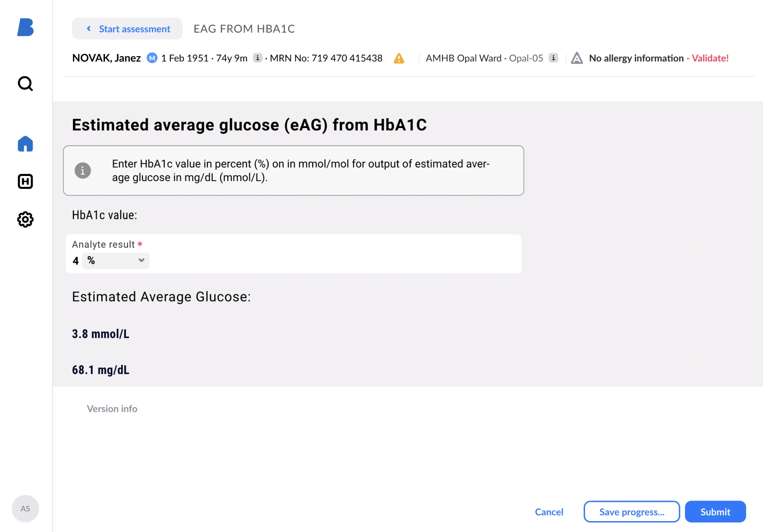The height and width of the screenshot is (532, 763).
Task: Open Version info text
Action: pyautogui.click(x=112, y=409)
